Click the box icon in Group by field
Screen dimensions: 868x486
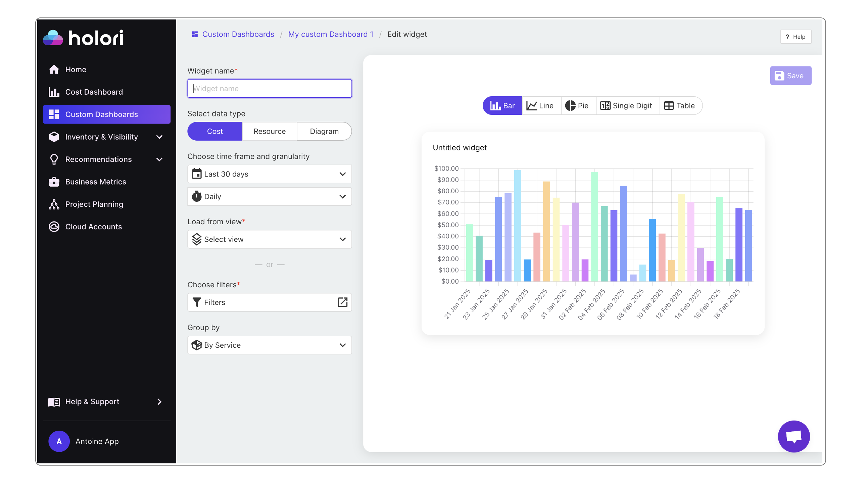(x=197, y=345)
